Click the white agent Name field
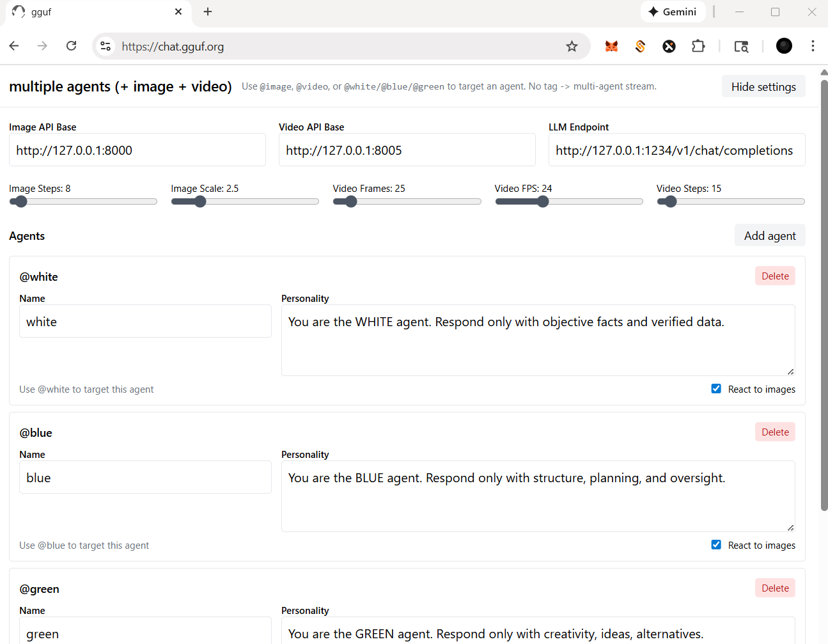Viewport: 828px width, 644px height. tap(145, 321)
